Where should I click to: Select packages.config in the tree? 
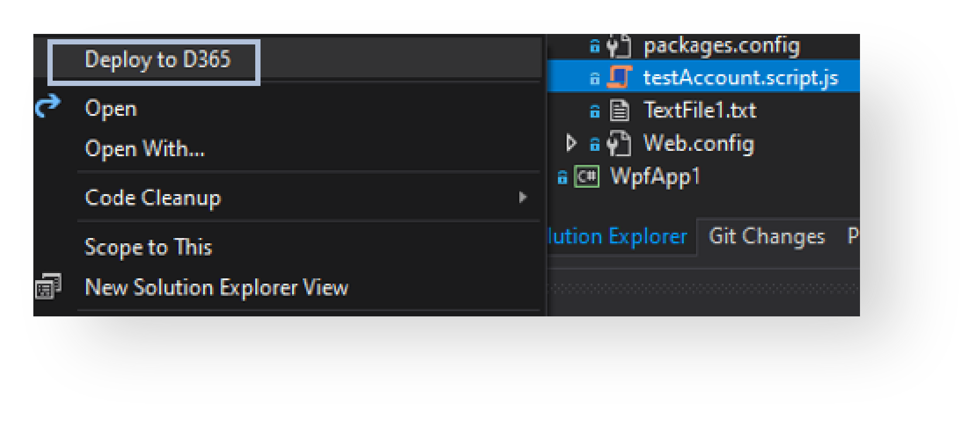pos(721,46)
